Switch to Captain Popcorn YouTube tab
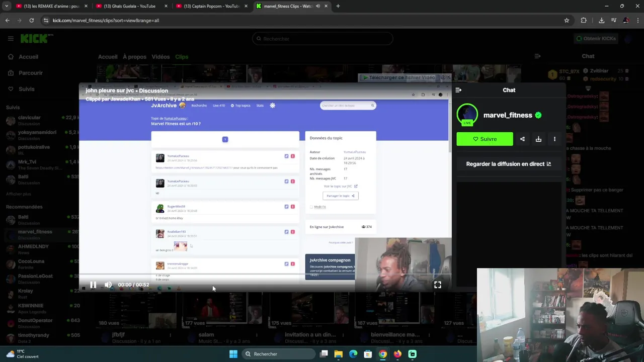Viewport: 644px width, 362px height. pos(211,6)
